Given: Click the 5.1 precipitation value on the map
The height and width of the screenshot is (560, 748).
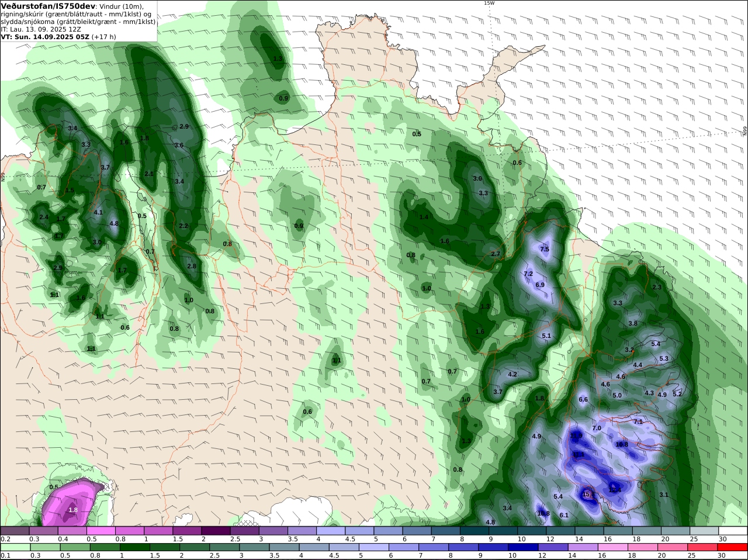Looking at the screenshot, I should click(x=546, y=336).
